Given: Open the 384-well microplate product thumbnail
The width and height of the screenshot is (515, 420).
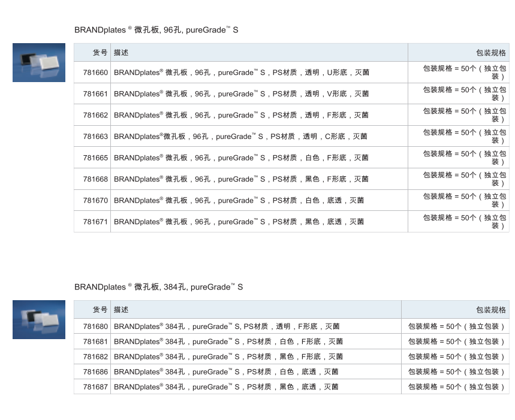Looking at the screenshot, I should pos(39,319).
